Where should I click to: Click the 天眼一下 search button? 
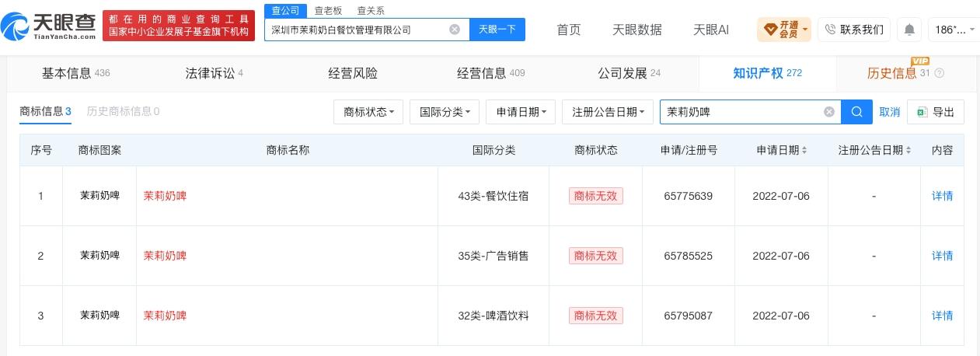tap(497, 30)
